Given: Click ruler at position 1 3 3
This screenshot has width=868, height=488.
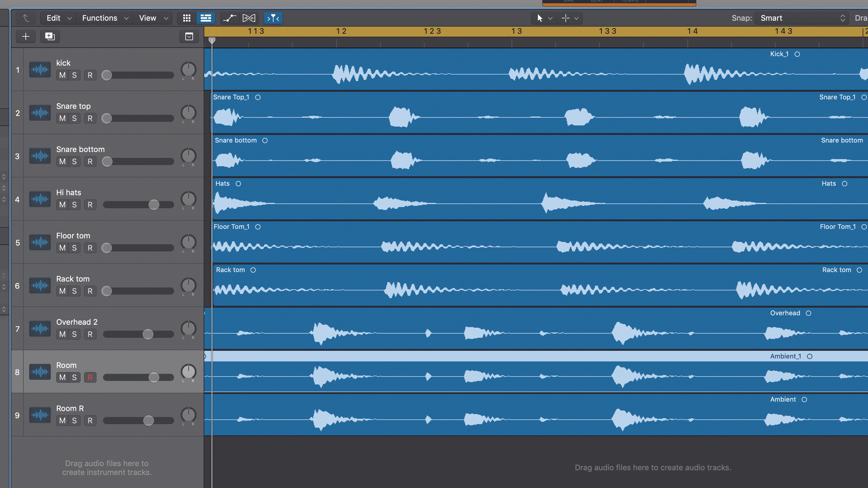Looking at the screenshot, I should [607, 31].
